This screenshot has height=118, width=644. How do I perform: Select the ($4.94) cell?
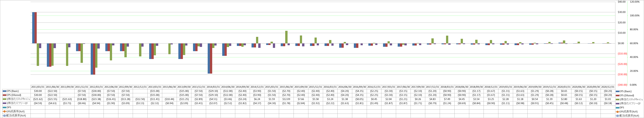tap(96, 103)
